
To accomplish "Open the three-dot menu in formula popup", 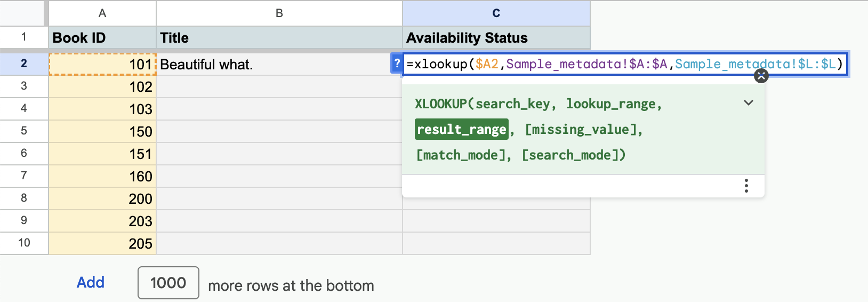I will [746, 186].
